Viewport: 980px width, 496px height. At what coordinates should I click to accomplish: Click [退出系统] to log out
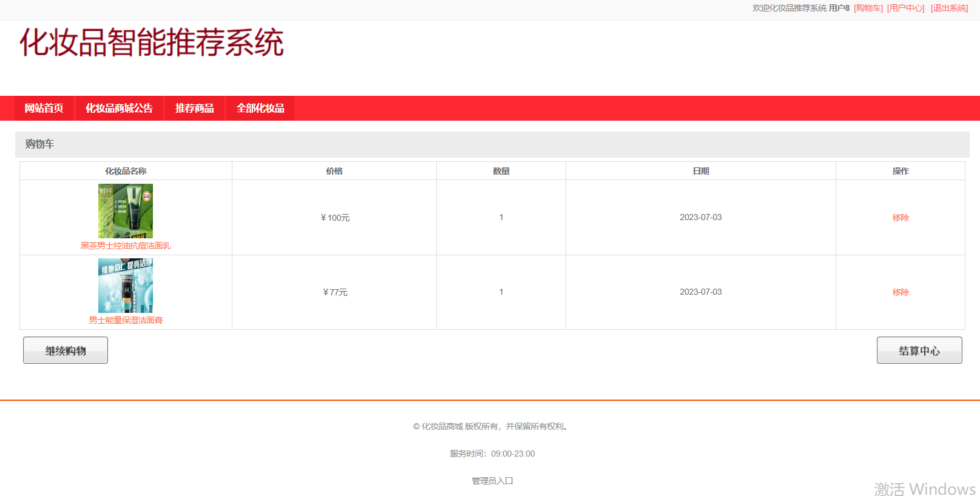950,8
